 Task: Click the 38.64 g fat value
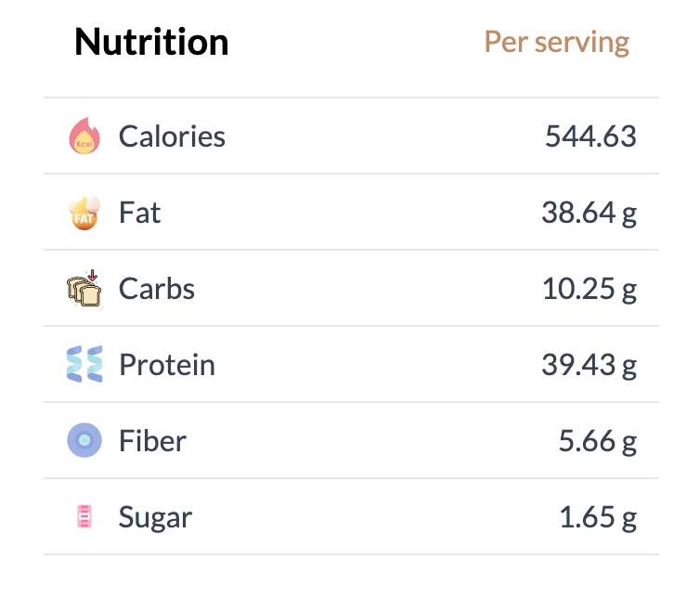click(590, 213)
